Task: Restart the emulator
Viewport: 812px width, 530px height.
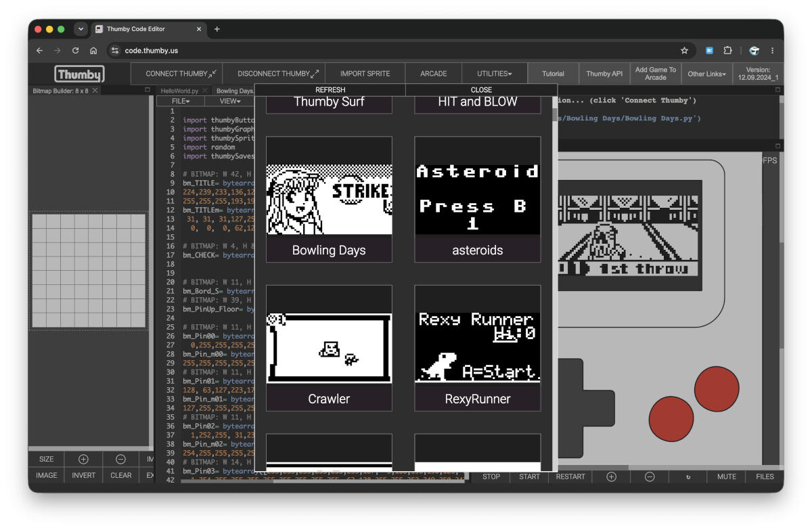Action: coord(570,477)
